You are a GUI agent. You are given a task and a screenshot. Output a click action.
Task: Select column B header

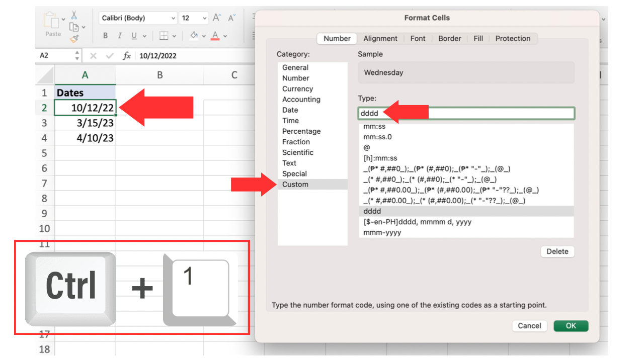[x=159, y=75]
